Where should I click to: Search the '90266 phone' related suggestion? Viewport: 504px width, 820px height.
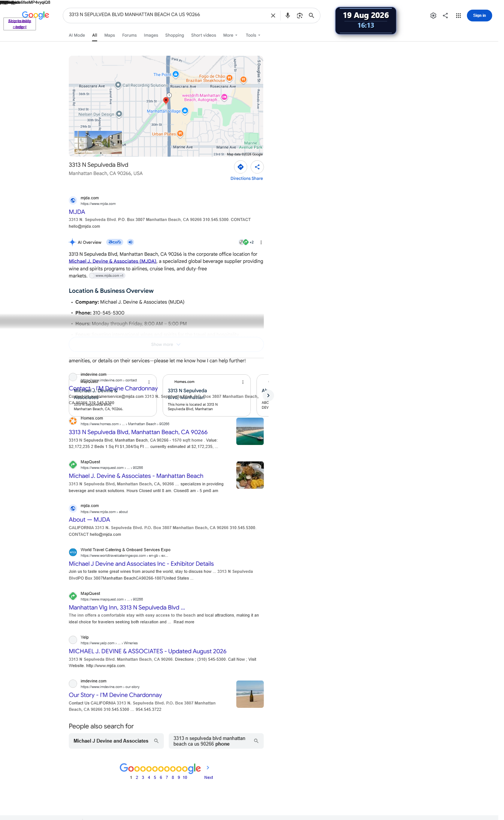click(216, 741)
